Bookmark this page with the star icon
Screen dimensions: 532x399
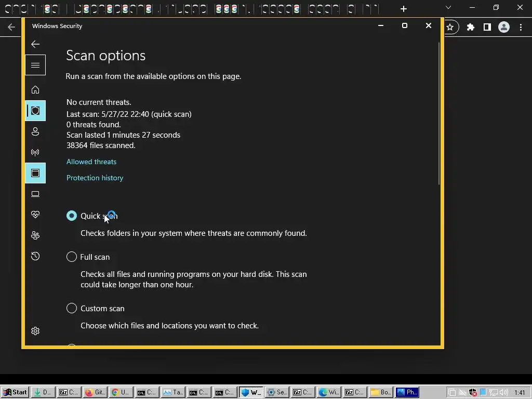click(450, 27)
